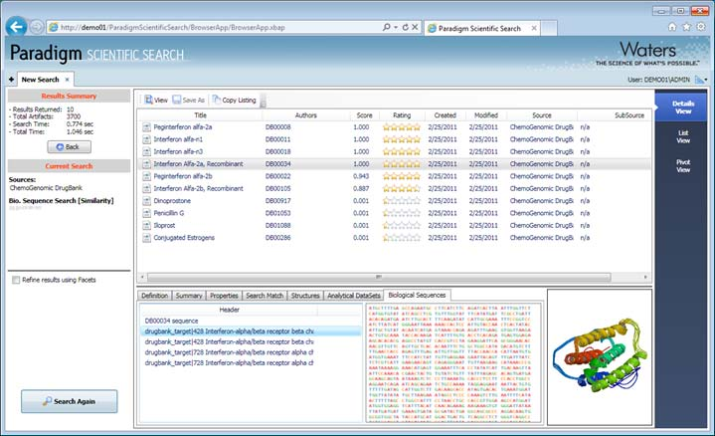Open browser Tools gear icon

[701, 27]
